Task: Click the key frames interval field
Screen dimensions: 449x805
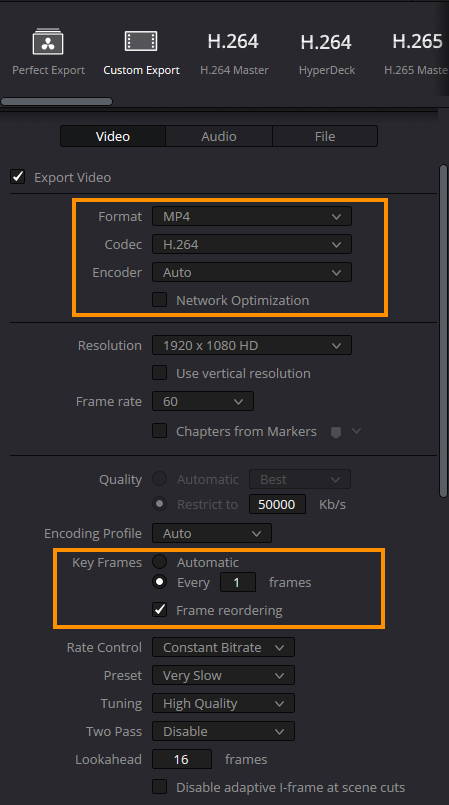Action: (238, 582)
